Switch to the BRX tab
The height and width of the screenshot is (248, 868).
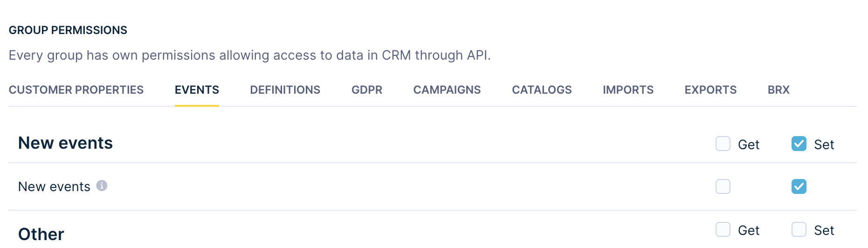(x=778, y=90)
